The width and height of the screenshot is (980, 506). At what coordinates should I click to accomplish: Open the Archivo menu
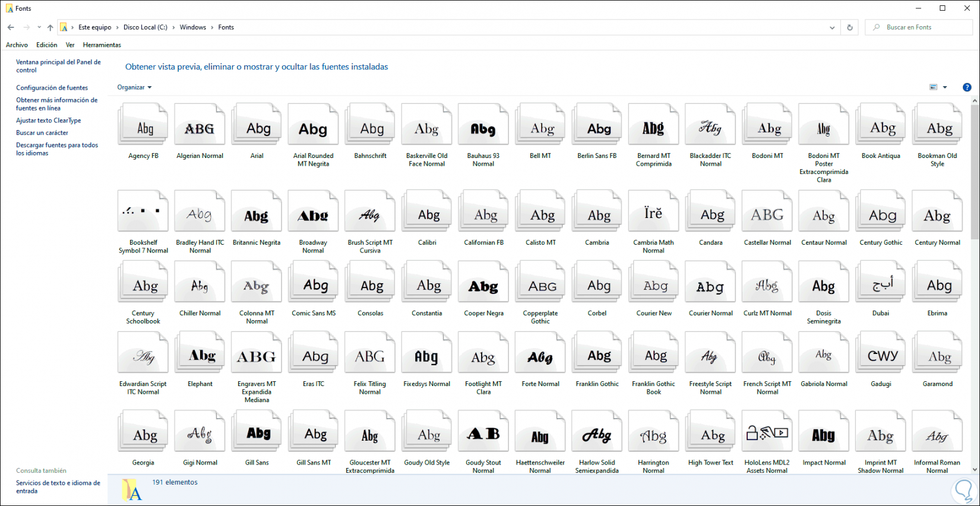(x=17, y=45)
